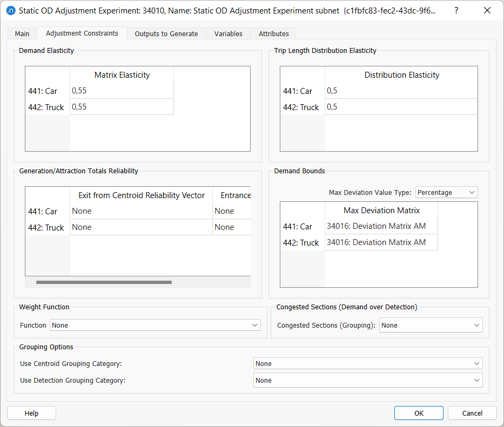Open Use Detection Grouping Category dropdown
The width and height of the screenshot is (504, 427).
point(367,381)
